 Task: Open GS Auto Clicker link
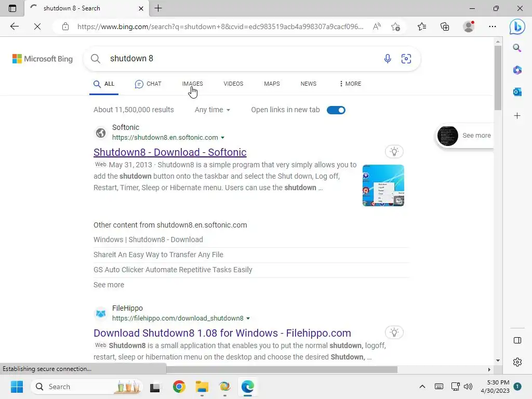pos(172,270)
